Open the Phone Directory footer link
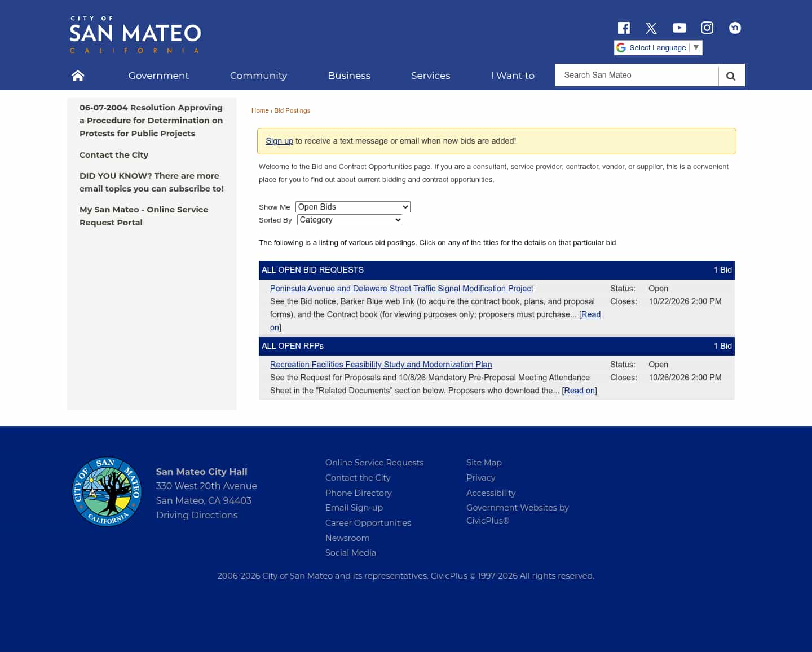Viewport: 812px width, 652px height. tap(359, 493)
